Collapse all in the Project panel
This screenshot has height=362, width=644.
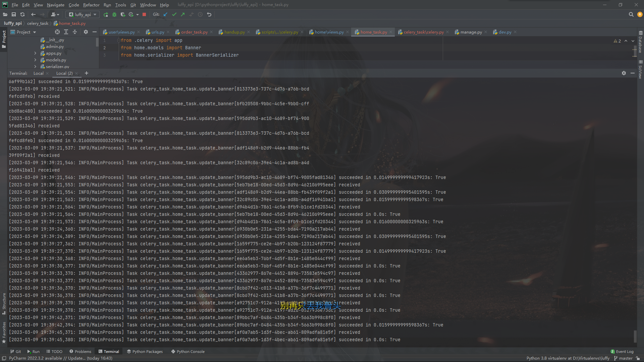[75, 32]
